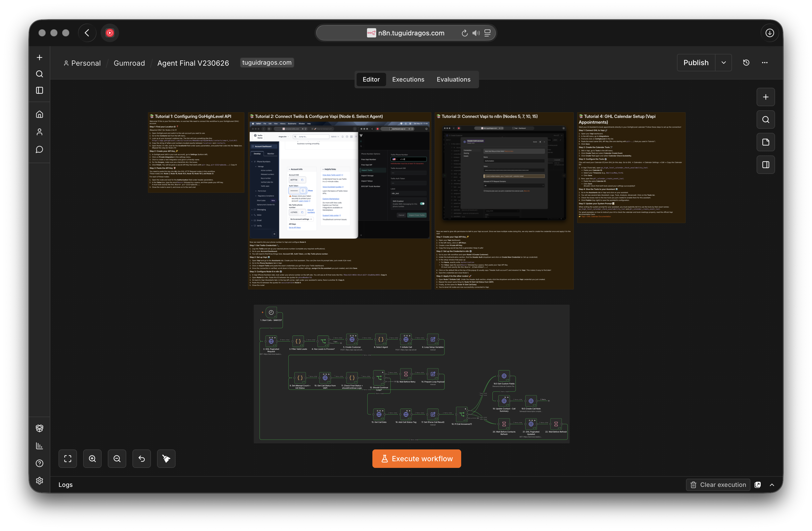Open the 18. If (Call Answered?) node
812x531 pixels.
pyautogui.click(x=462, y=414)
